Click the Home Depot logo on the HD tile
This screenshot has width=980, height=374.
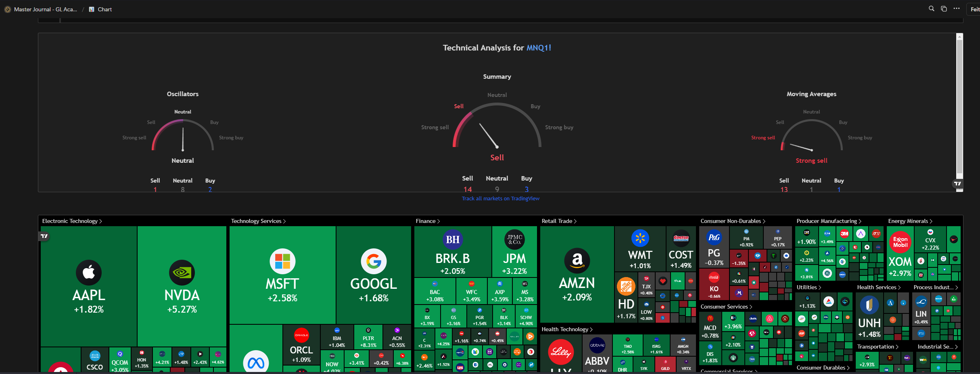click(626, 286)
